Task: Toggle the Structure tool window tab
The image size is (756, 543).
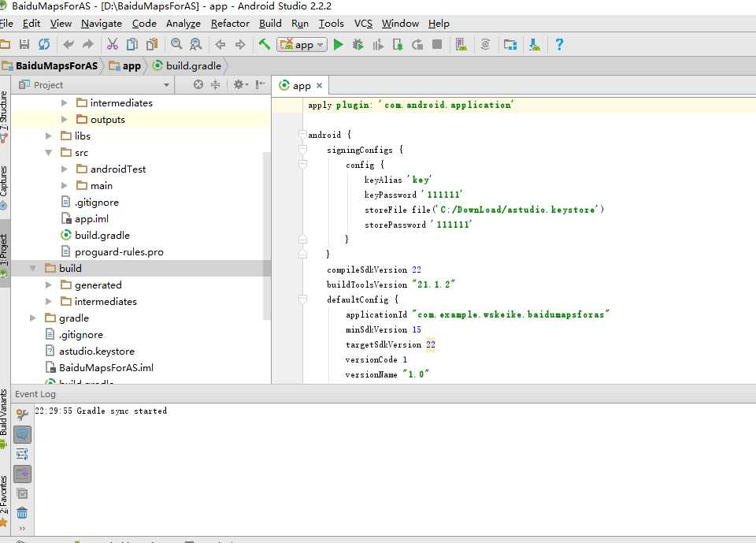Action: 5,116
